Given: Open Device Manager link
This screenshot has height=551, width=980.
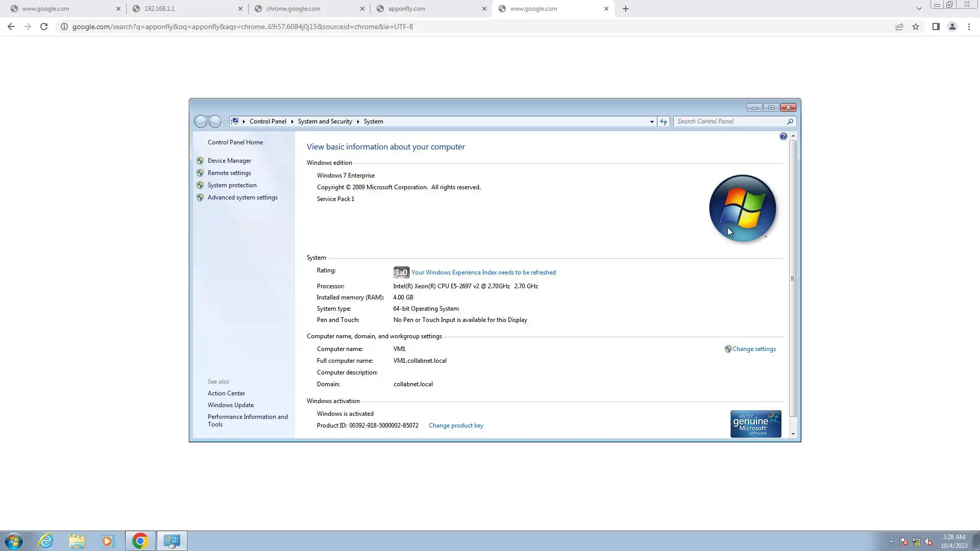Looking at the screenshot, I should (x=229, y=161).
